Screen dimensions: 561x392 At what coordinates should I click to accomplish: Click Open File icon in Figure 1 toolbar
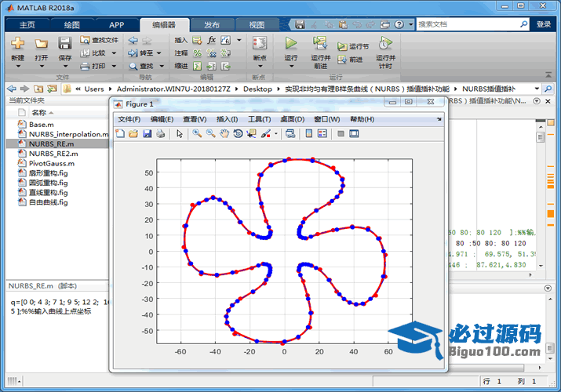pos(133,133)
